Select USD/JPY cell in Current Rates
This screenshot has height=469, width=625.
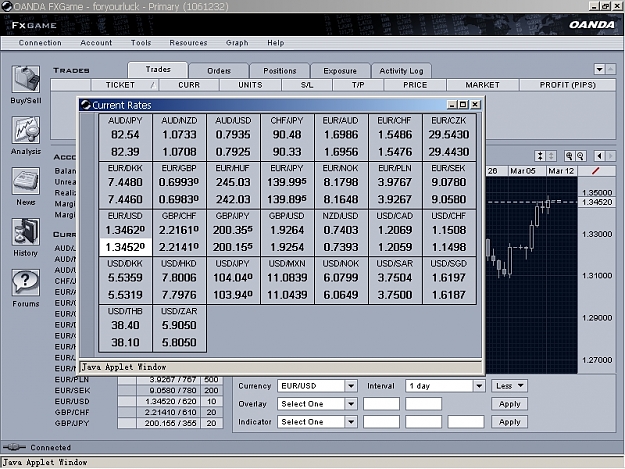pos(233,281)
